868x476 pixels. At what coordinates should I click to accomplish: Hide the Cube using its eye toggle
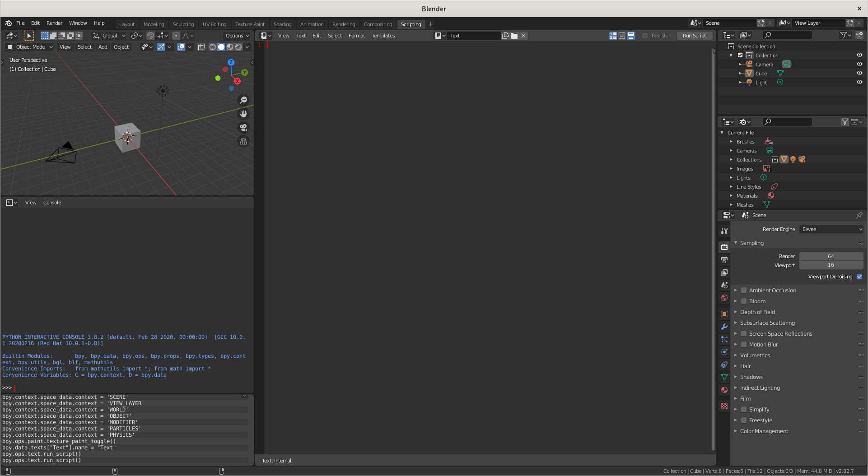click(859, 73)
